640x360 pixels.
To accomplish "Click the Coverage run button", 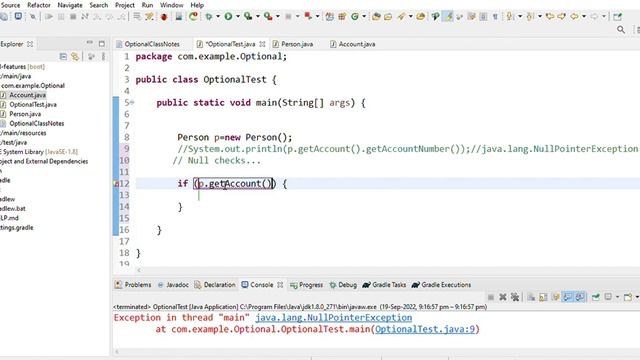I will pyautogui.click(x=248, y=16).
